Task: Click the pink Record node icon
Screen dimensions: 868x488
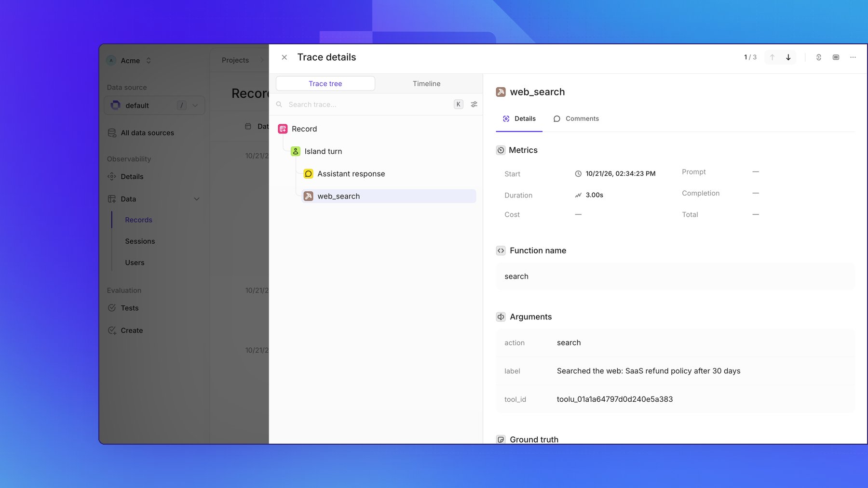Action: click(283, 129)
